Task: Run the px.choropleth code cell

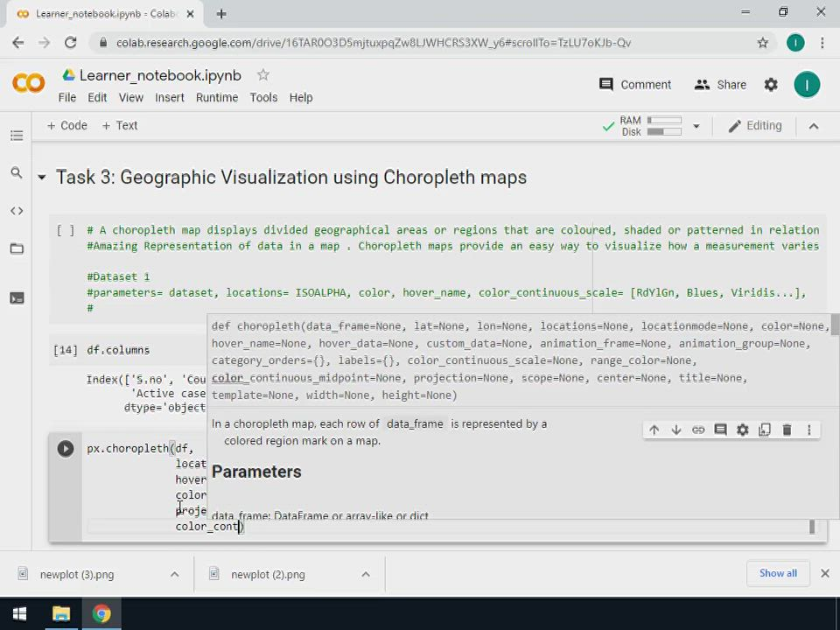Action: coord(66,448)
